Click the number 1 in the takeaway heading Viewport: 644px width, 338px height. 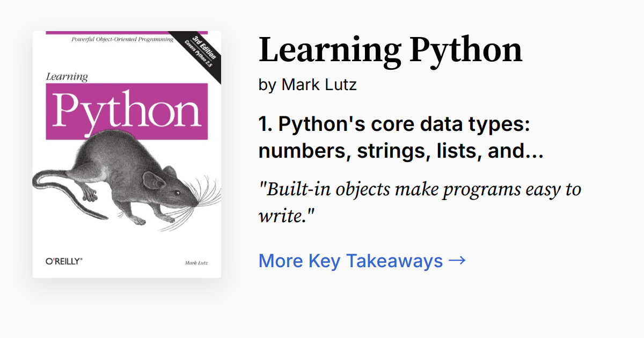point(263,124)
